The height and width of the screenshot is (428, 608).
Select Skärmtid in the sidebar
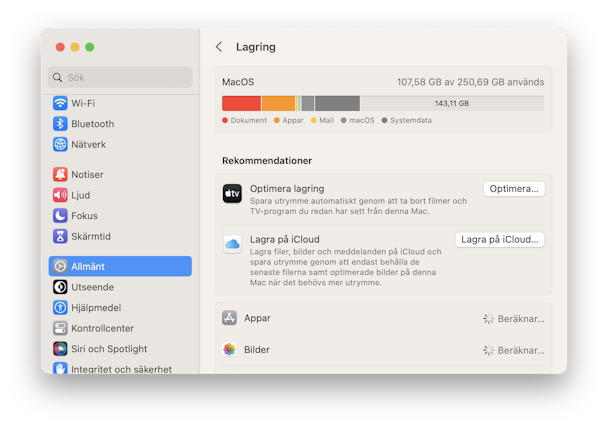pos(91,236)
